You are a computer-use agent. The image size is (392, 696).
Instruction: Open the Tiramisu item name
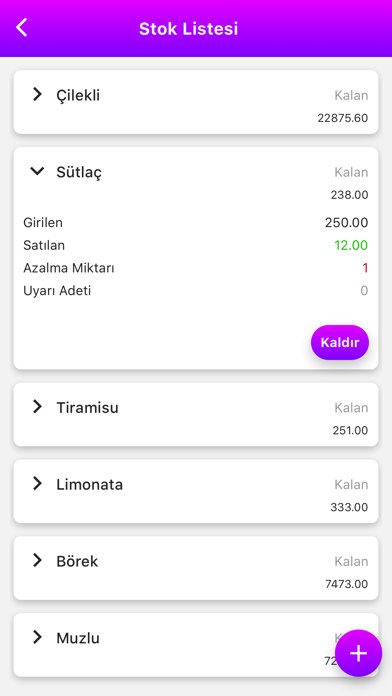point(87,407)
